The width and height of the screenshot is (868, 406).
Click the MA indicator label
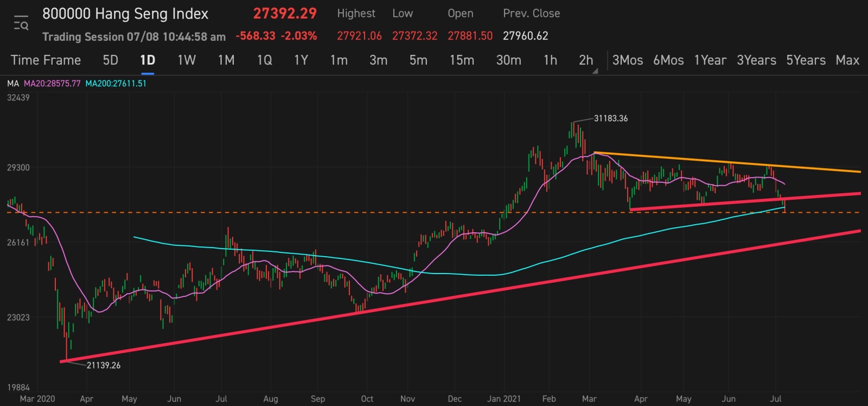(x=13, y=84)
